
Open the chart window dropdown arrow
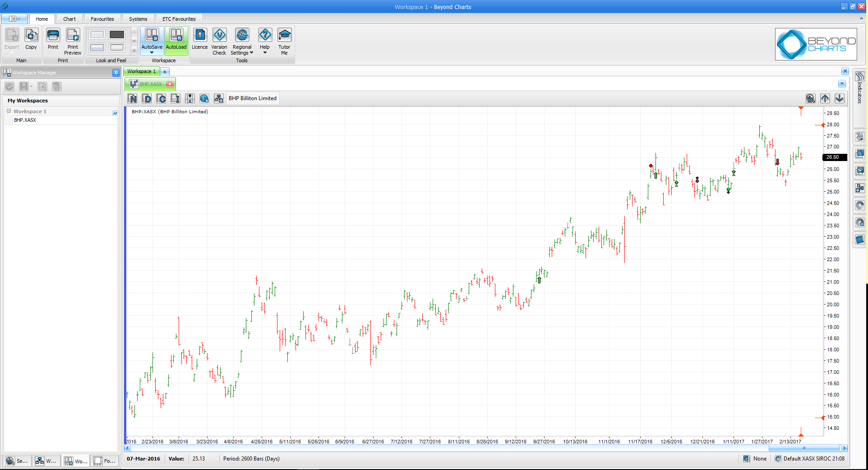842,84
